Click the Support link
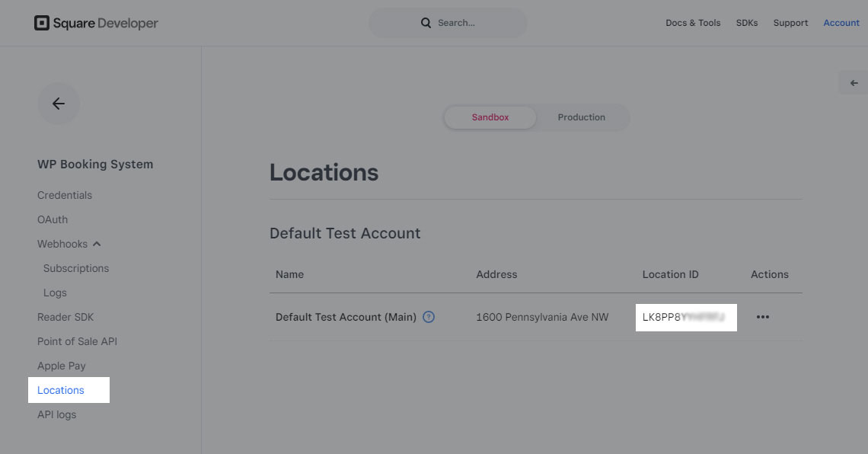The image size is (868, 454). coord(790,23)
